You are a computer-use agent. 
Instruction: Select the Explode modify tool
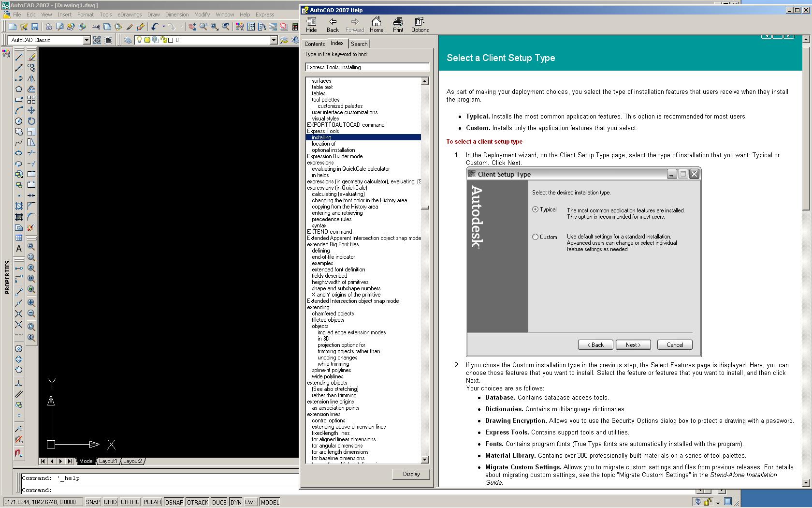pyautogui.click(x=31, y=227)
